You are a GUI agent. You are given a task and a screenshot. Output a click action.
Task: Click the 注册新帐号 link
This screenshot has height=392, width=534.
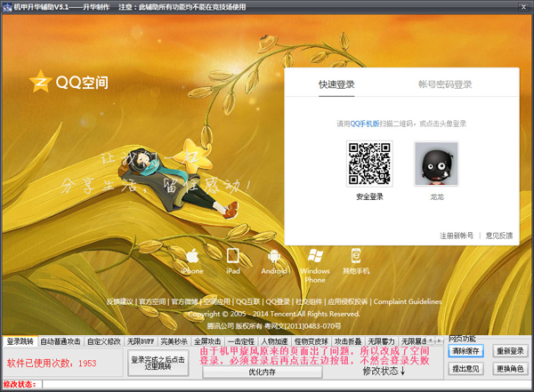(x=457, y=236)
